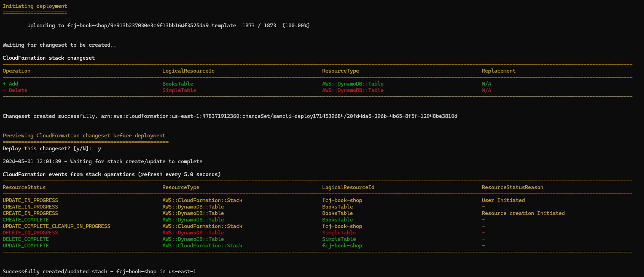The height and width of the screenshot is (277, 644).
Task: Click the 'Deploy this changeset? [y/N]' prompt
Action: point(47,149)
